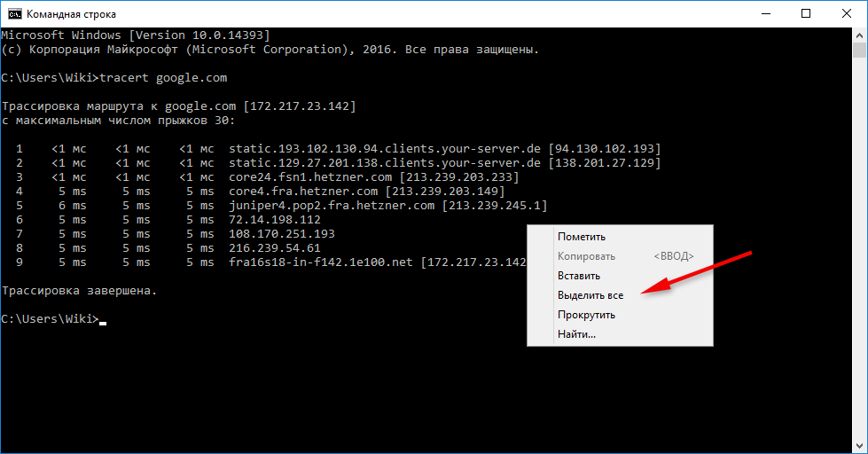Image resolution: width=868 pixels, height=454 pixels.
Task: Close the Command Prompt window
Action: pos(846,14)
